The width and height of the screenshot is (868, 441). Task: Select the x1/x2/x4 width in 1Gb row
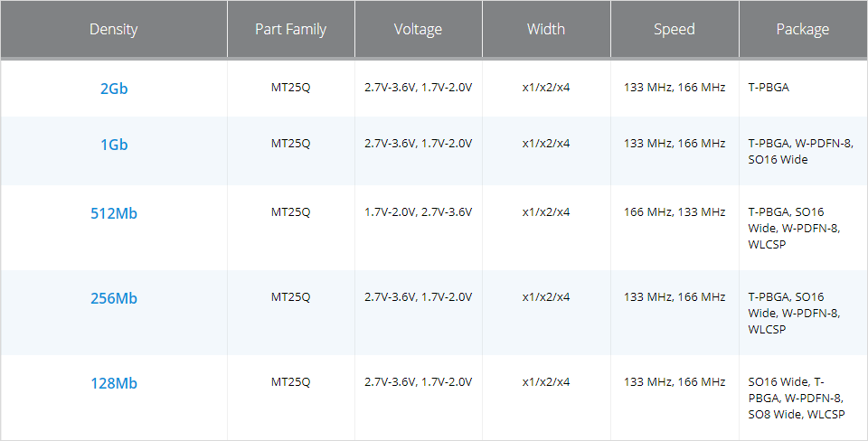[546, 144]
